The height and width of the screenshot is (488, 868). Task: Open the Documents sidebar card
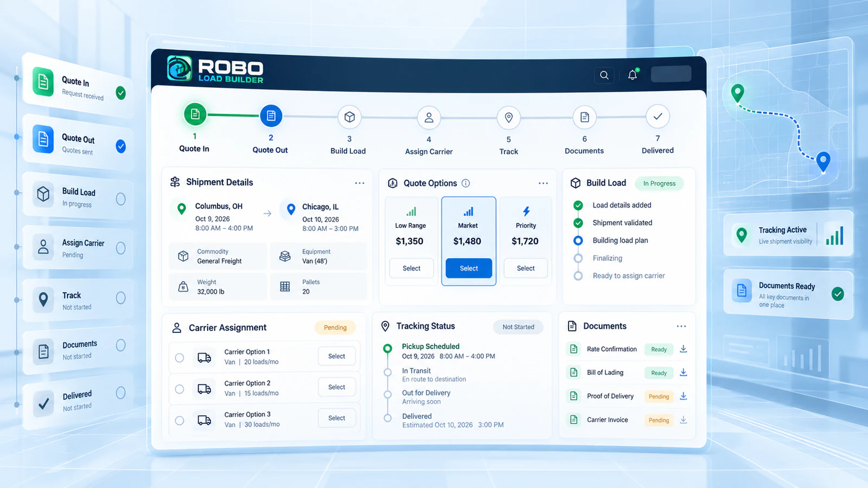pyautogui.click(x=78, y=350)
